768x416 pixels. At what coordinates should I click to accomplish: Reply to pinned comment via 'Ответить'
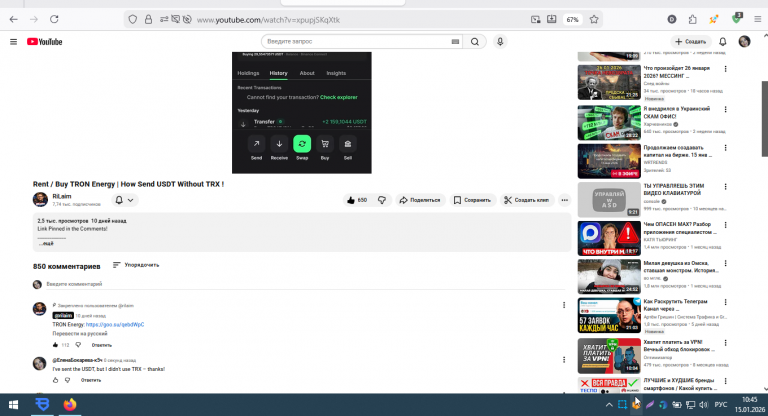(102, 345)
